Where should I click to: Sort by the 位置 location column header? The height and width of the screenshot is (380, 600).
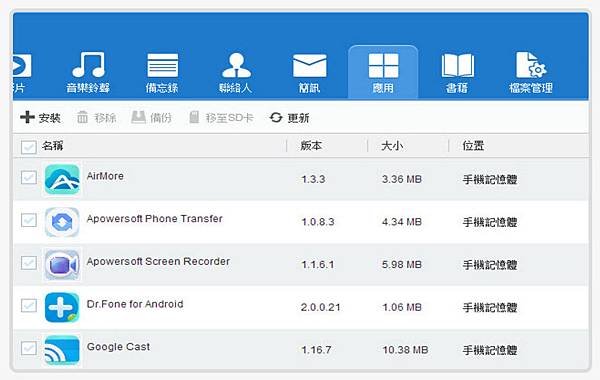[x=473, y=145]
